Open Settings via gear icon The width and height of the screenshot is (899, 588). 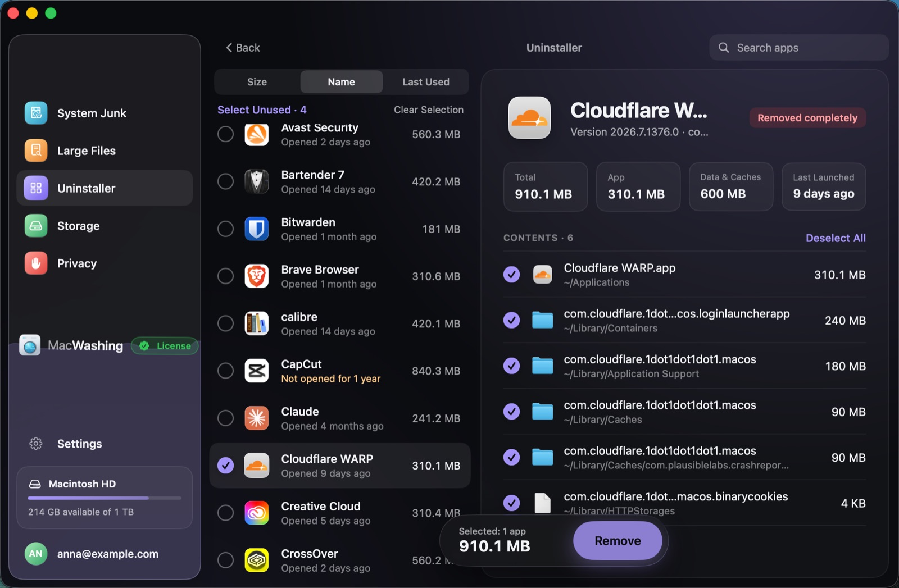click(x=36, y=444)
